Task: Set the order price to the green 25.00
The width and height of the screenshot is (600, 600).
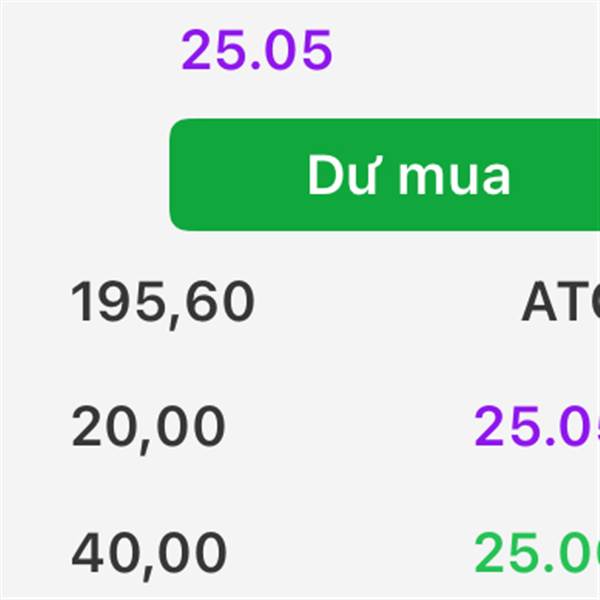Action: [x=537, y=552]
